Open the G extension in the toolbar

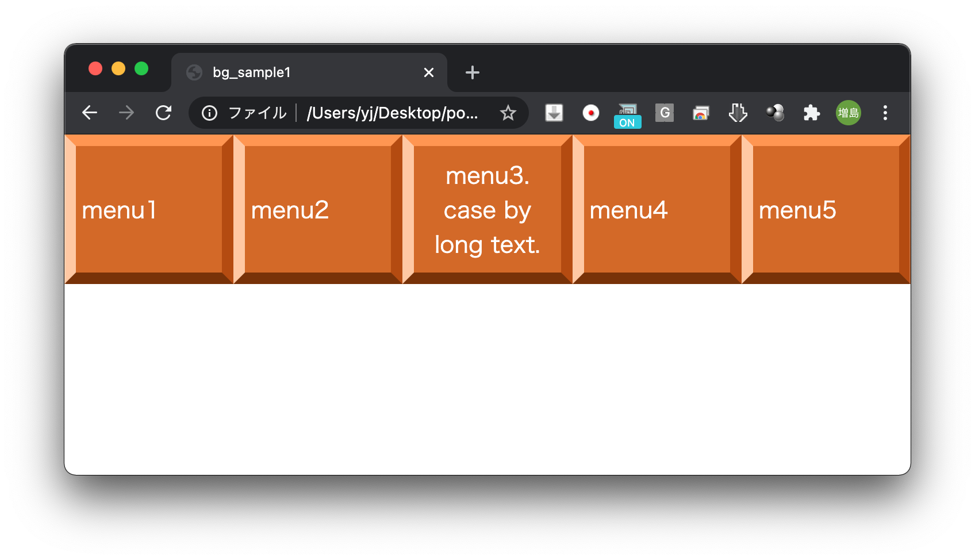tap(664, 113)
